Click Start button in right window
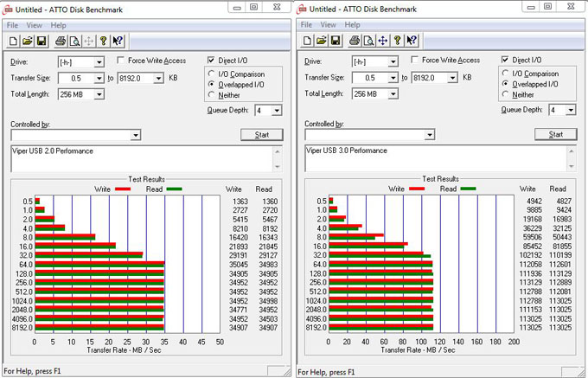Screen dimensions: 588x378 [556, 135]
